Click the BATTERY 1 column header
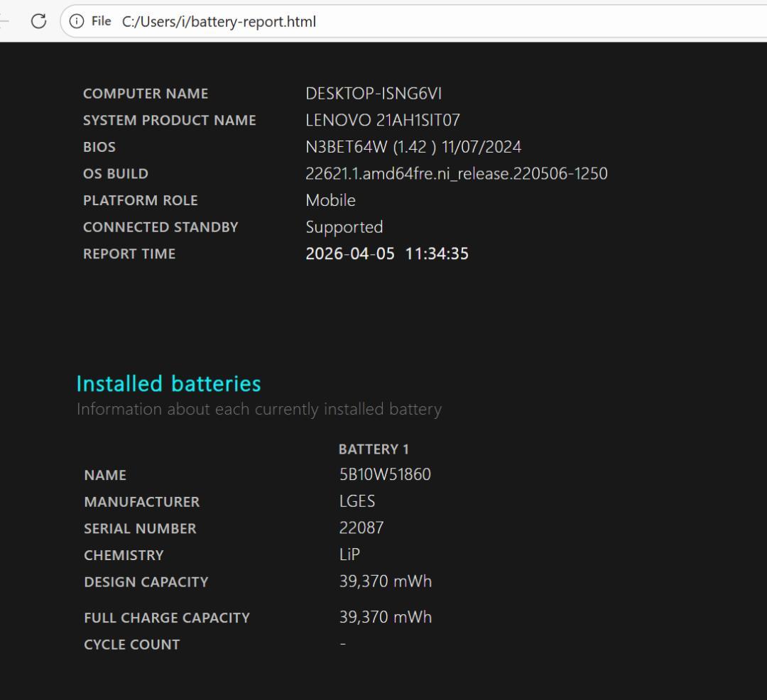This screenshot has width=767, height=700. pos(374,449)
